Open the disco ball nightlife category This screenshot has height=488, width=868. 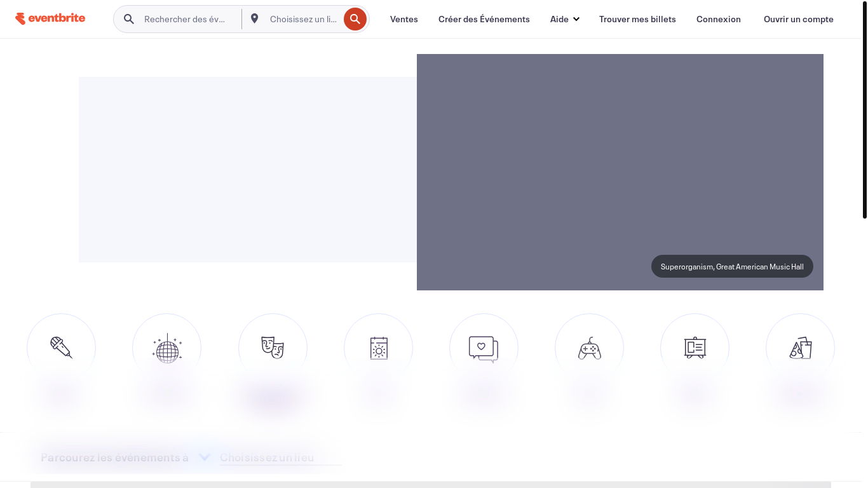(166, 348)
